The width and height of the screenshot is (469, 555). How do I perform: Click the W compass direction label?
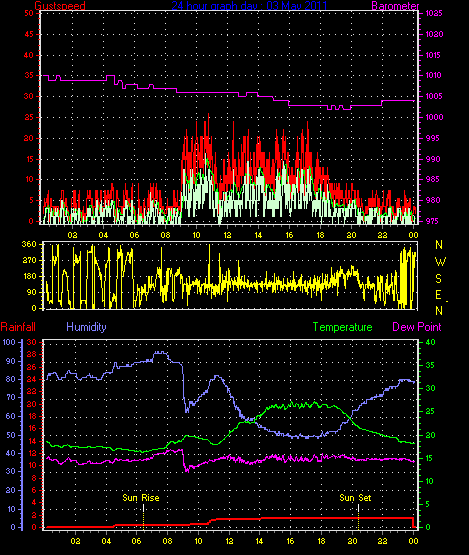pyautogui.click(x=440, y=262)
